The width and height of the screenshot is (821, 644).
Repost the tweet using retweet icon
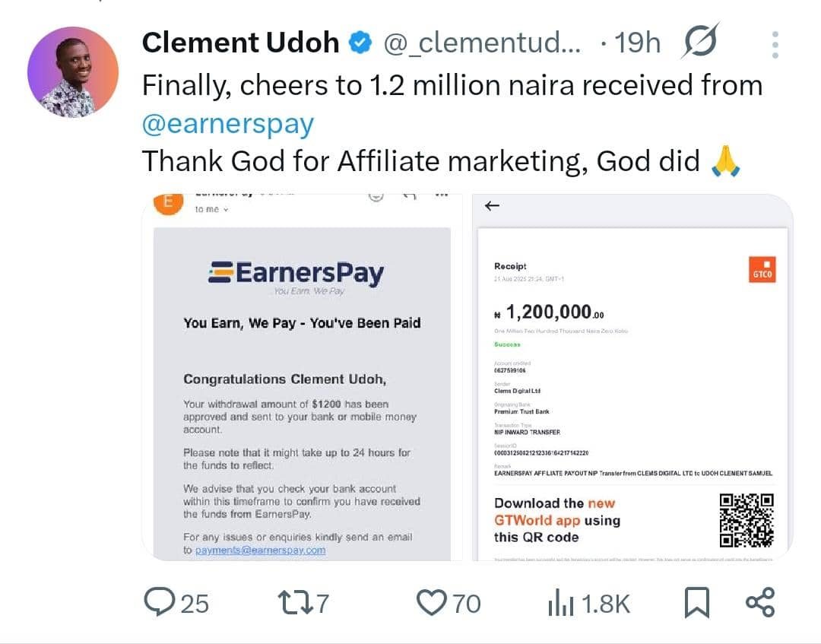293,603
